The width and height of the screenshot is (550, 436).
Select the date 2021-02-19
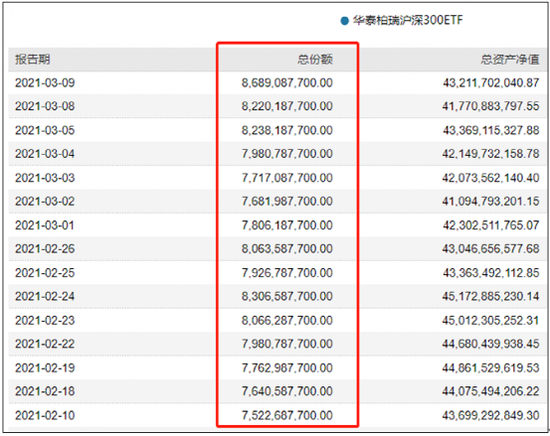(45, 368)
